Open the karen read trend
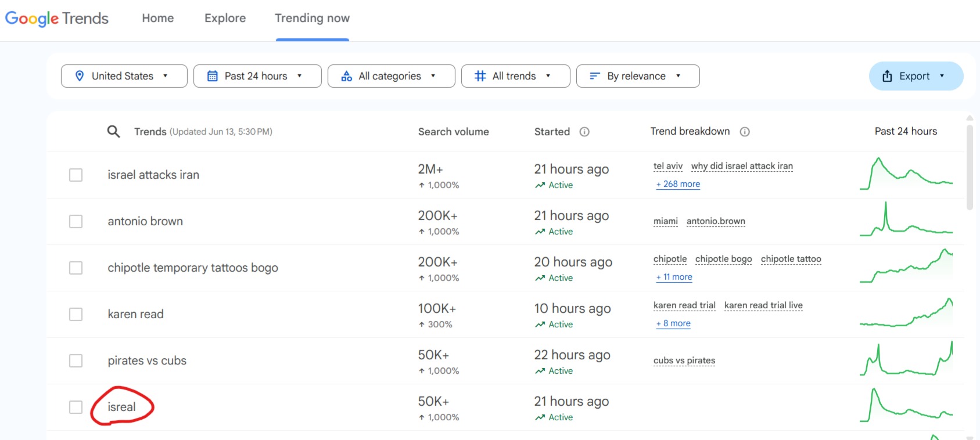 coord(135,314)
